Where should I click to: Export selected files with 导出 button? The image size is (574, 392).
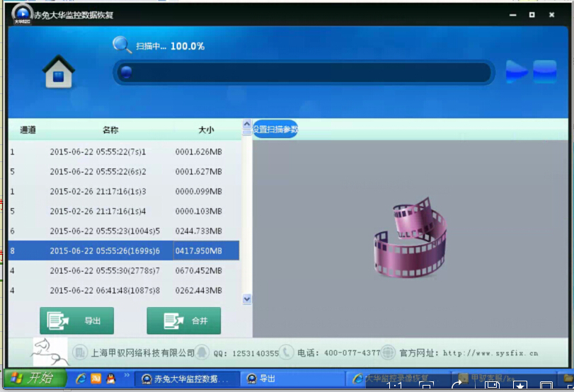coord(77,321)
